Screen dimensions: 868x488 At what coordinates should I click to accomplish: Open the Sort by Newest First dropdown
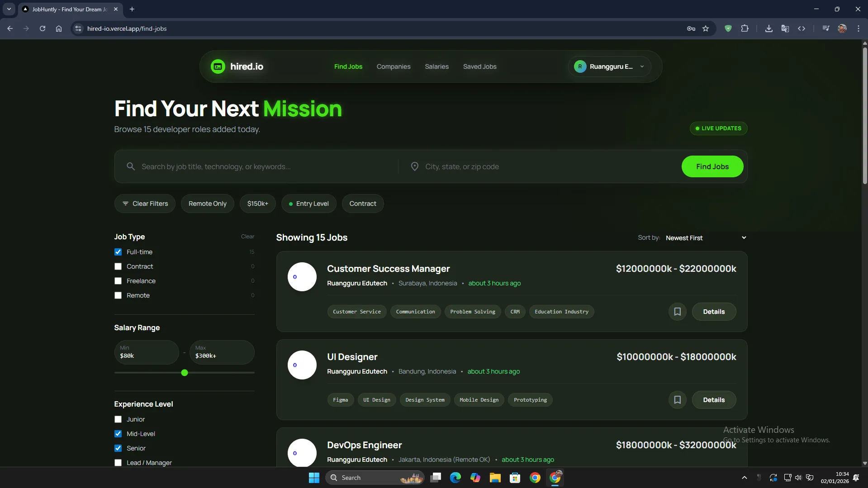pyautogui.click(x=706, y=238)
